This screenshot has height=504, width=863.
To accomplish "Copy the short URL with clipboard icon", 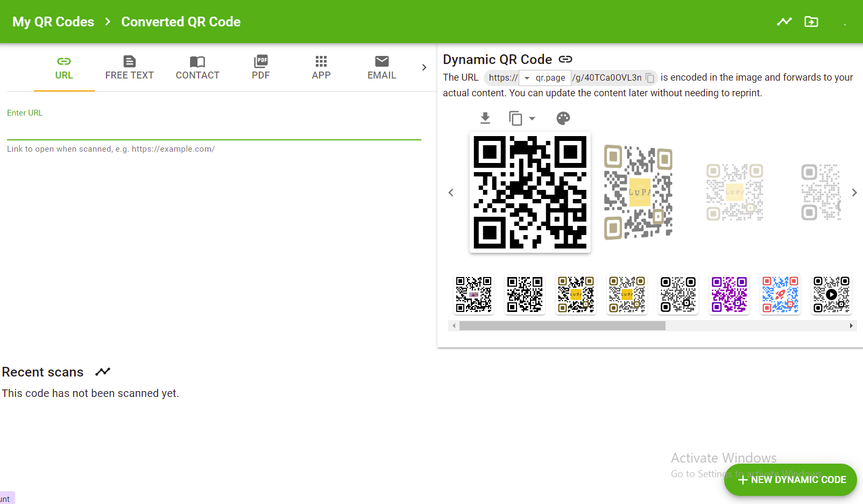I will pos(650,78).
